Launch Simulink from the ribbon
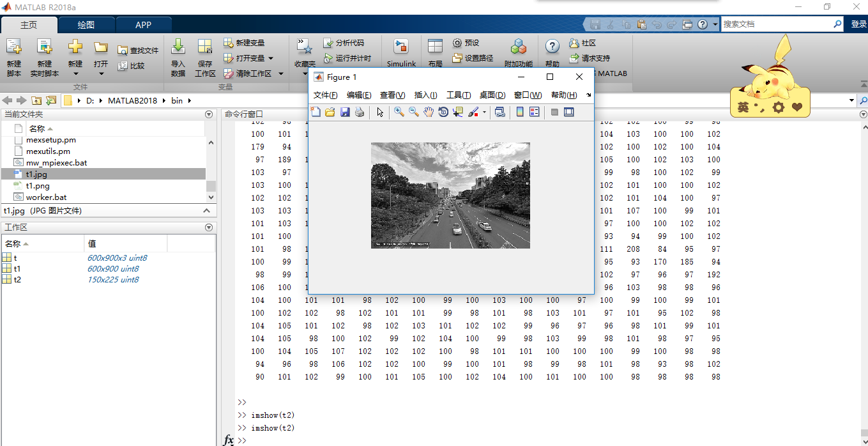868x446 pixels. click(401, 52)
